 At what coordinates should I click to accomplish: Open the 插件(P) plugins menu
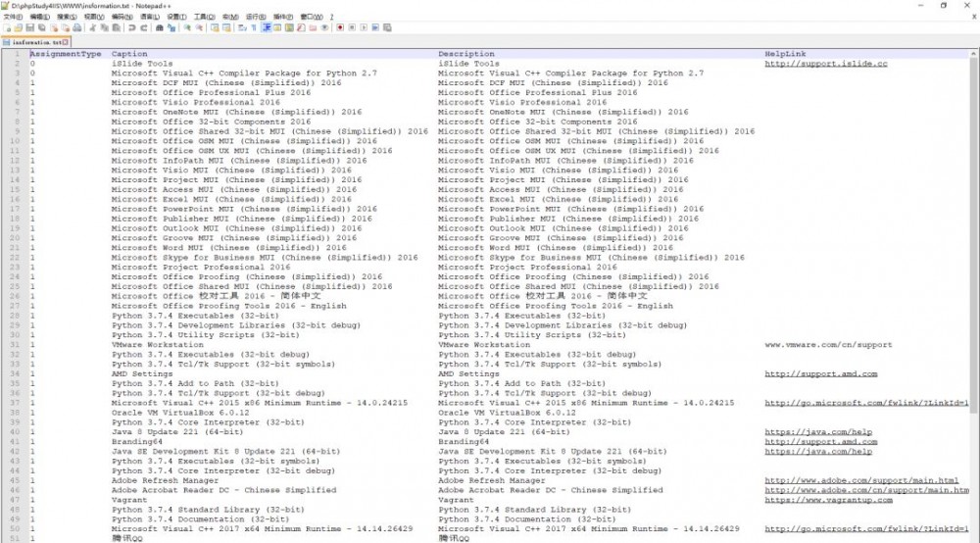[x=283, y=17]
